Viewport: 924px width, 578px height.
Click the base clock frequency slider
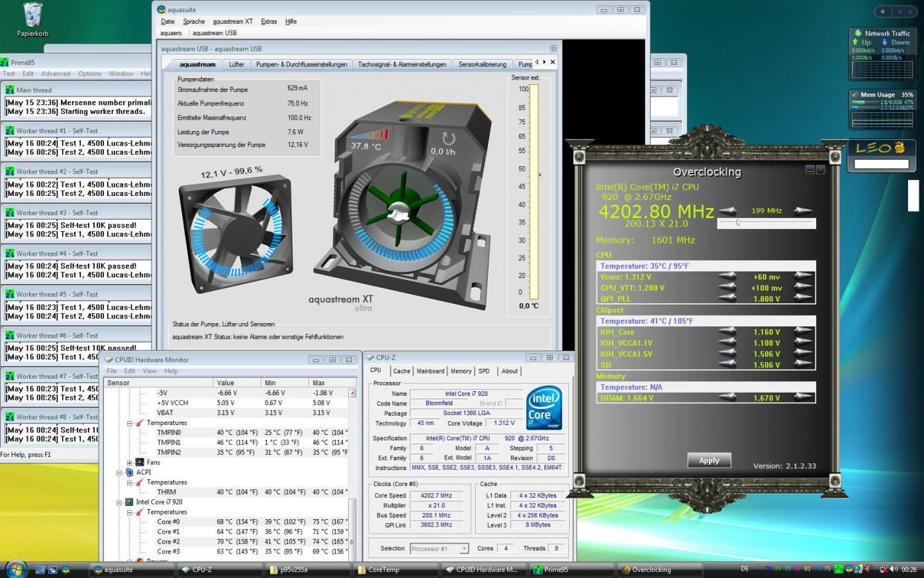pos(766,223)
